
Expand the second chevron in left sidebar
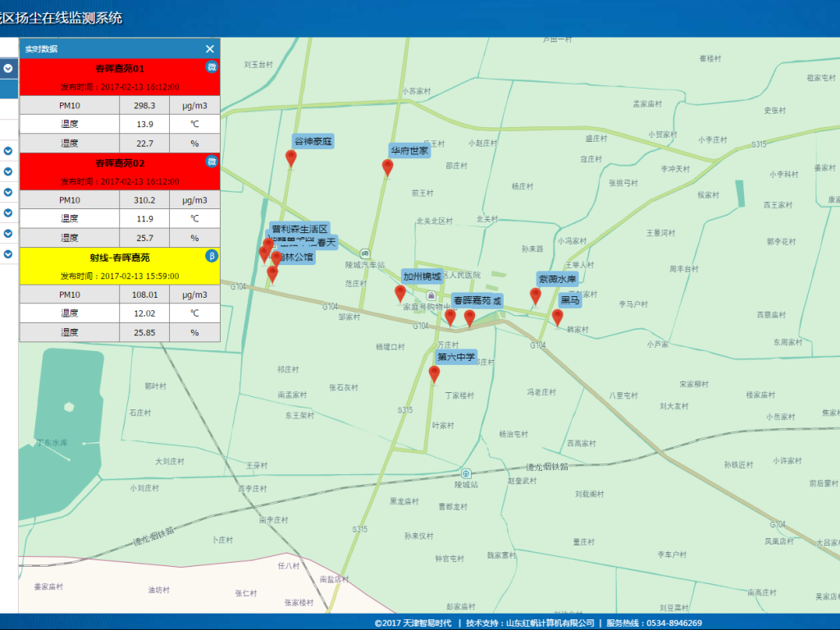tap(8, 151)
